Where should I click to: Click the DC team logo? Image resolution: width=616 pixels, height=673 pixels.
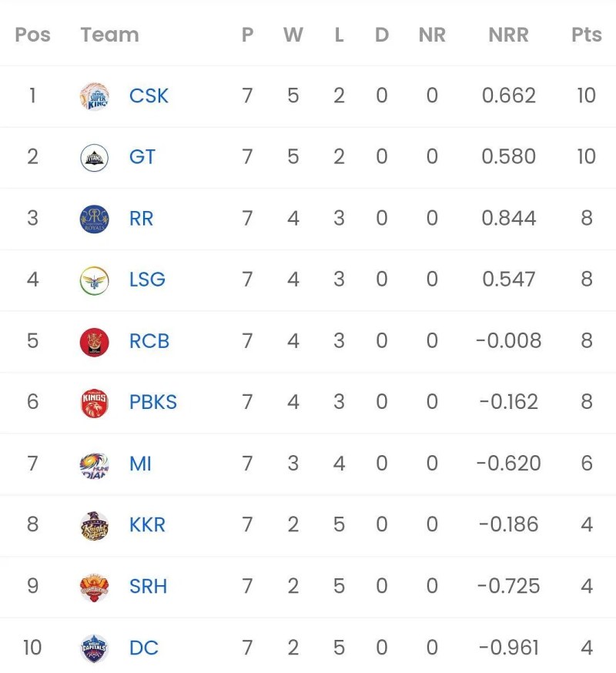click(x=94, y=648)
